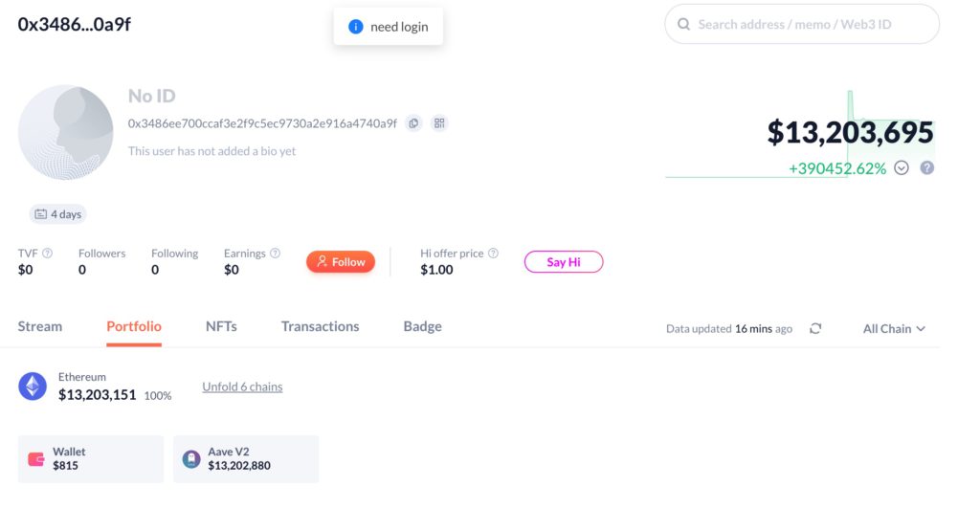Show the address QR code icon
The image size is (980, 508).
439,123
